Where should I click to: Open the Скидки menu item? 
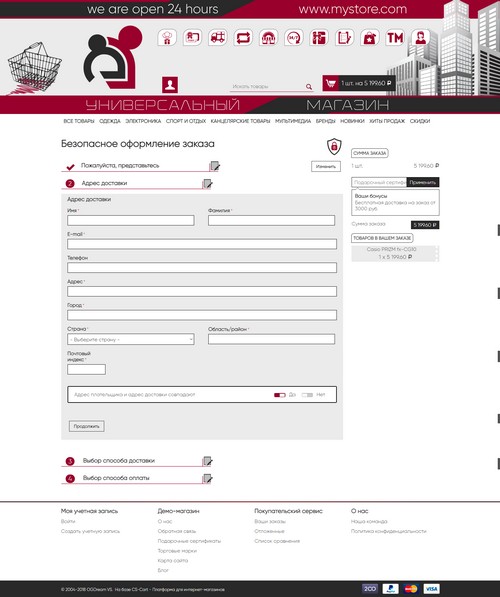coord(420,121)
